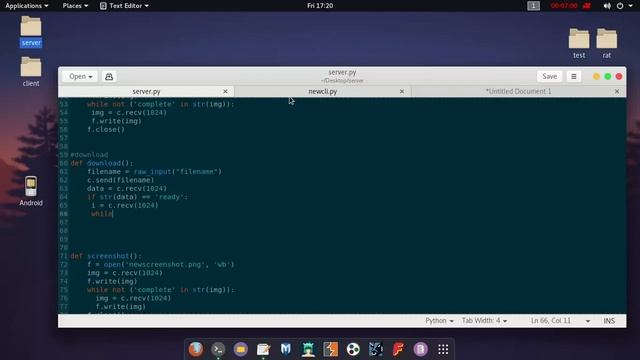Show all applications grid
Image resolution: width=640 pixels, height=360 pixels.
tap(443, 349)
